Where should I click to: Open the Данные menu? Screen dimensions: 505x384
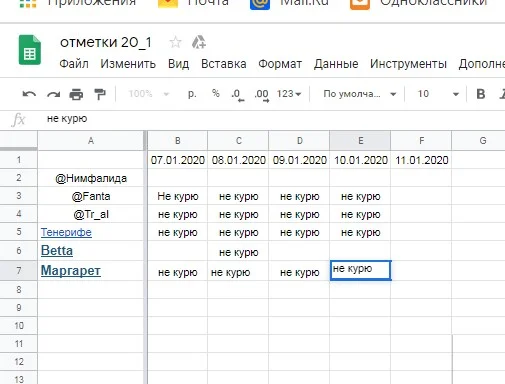pos(336,64)
